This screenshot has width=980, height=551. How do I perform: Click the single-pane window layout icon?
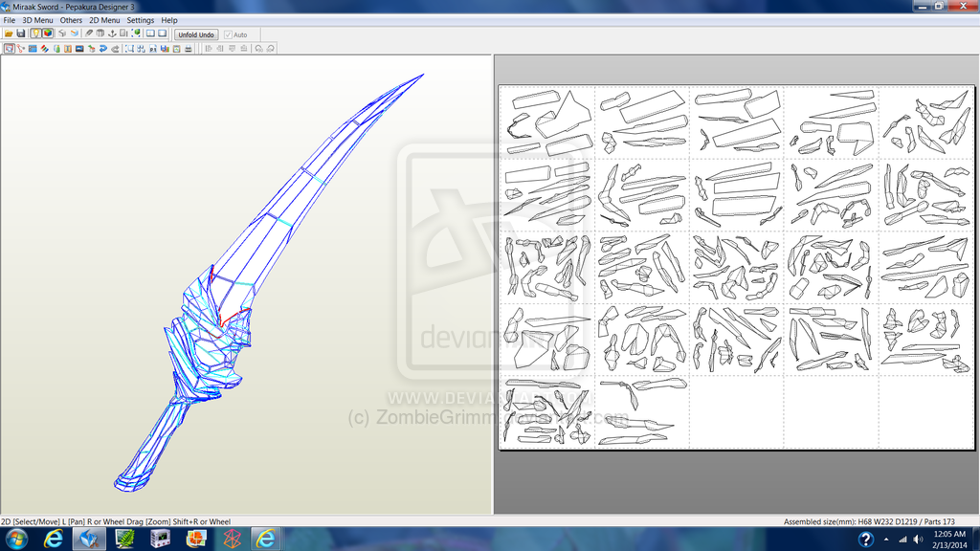tap(162, 33)
